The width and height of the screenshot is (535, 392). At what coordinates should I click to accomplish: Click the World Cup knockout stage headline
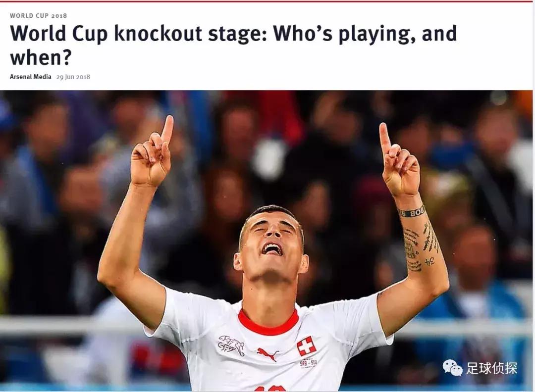(x=233, y=45)
